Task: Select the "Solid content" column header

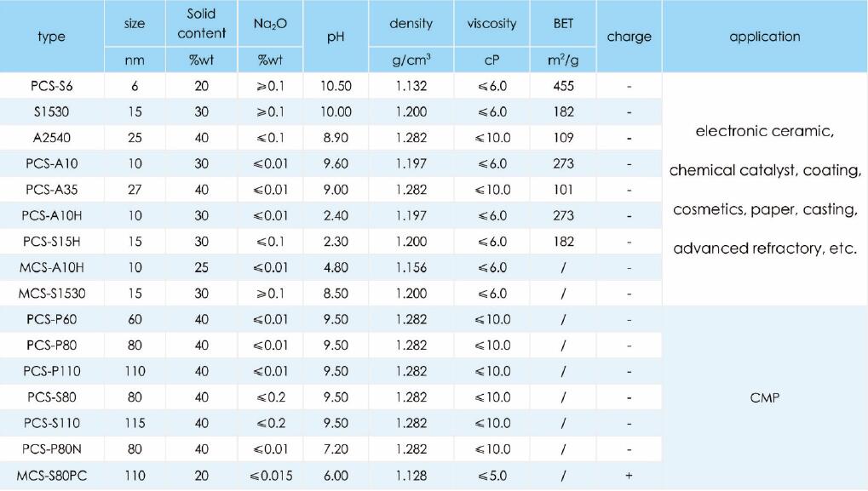Action: click(x=202, y=24)
